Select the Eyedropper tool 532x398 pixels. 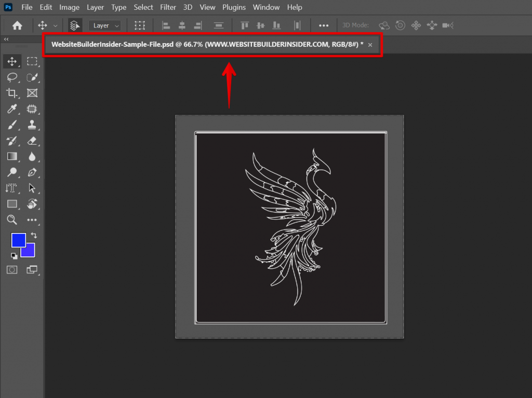(12, 109)
